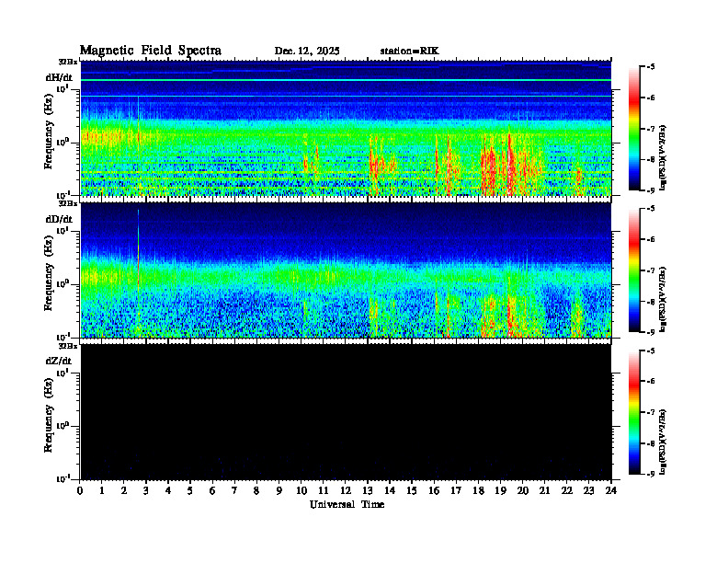This screenshot has width=728, height=563.
Task: Click the "8" hour tick label
Action: [x=256, y=491]
